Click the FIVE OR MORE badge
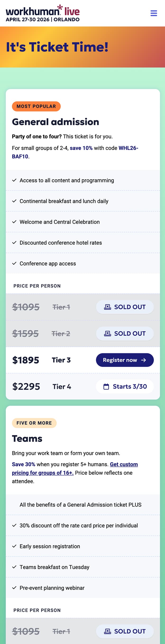 click(34, 423)
